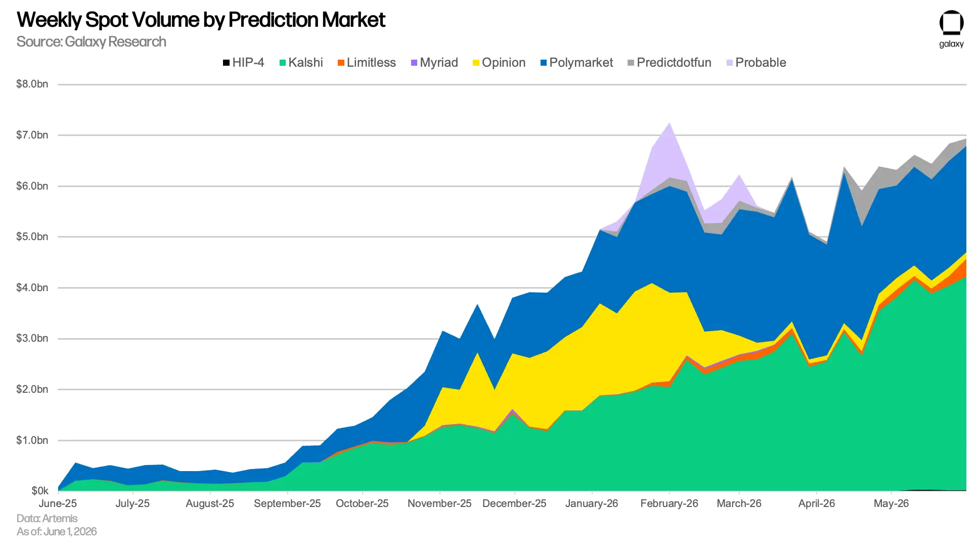Click the "As of: June 1, 2026" footnote
980x553 pixels.
(x=57, y=532)
